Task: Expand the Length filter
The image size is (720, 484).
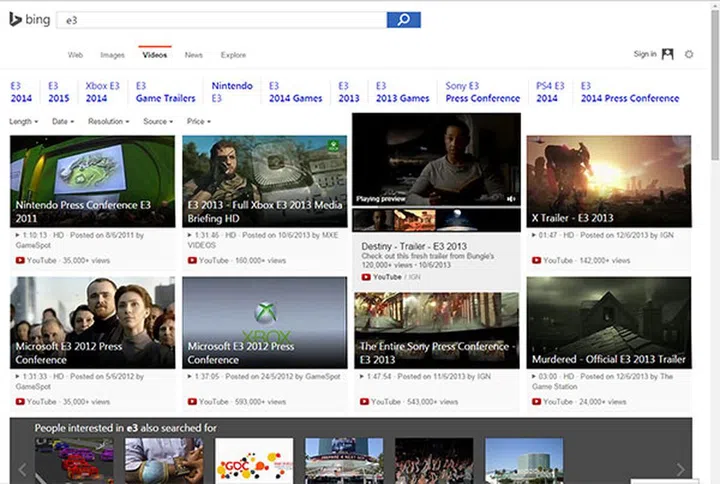Action: click(23, 122)
